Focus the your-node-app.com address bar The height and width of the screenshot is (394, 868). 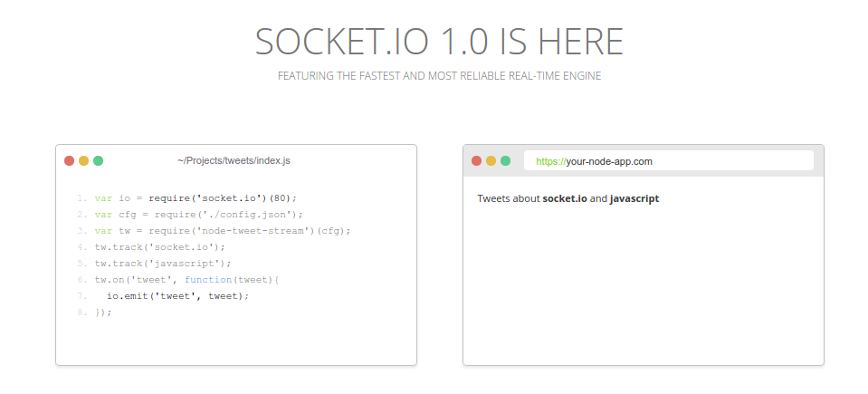click(668, 161)
